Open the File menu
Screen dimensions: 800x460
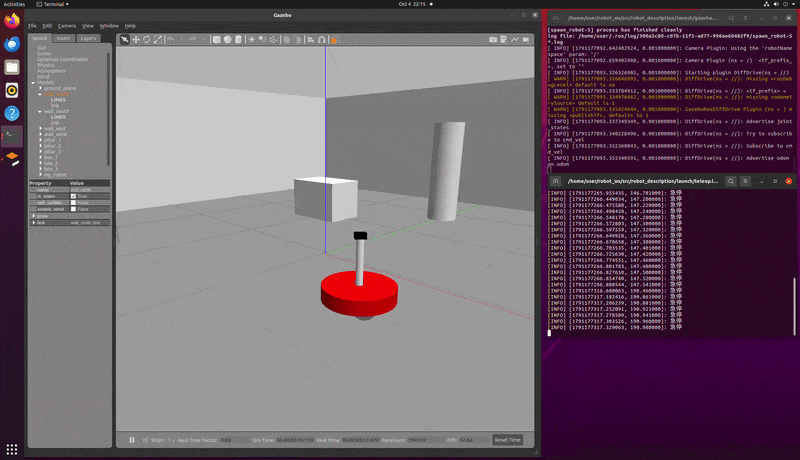32,25
